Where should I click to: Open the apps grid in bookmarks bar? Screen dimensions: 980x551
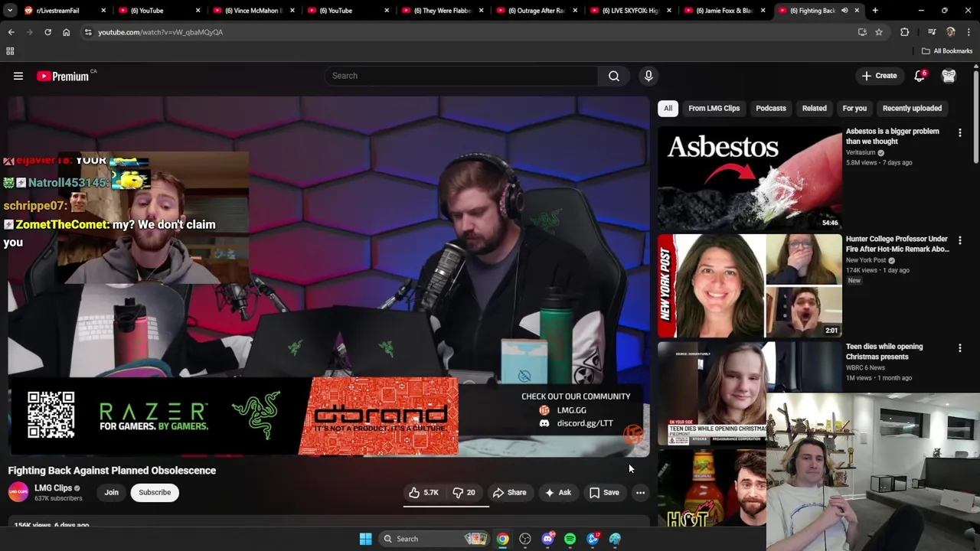pyautogui.click(x=10, y=51)
